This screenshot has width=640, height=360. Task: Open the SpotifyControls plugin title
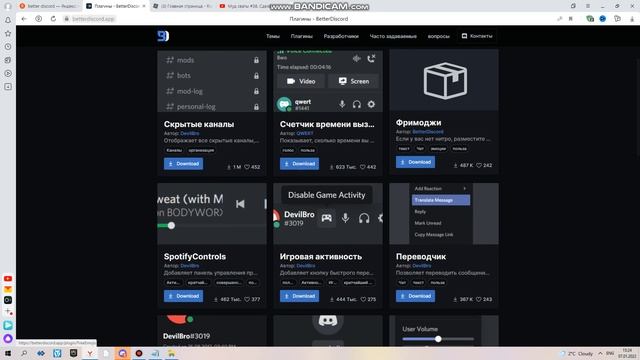pyautogui.click(x=195, y=256)
